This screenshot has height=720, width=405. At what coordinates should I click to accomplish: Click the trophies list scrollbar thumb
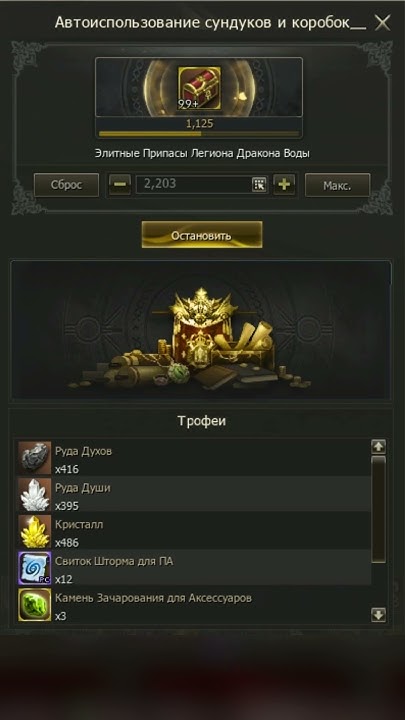378,509
